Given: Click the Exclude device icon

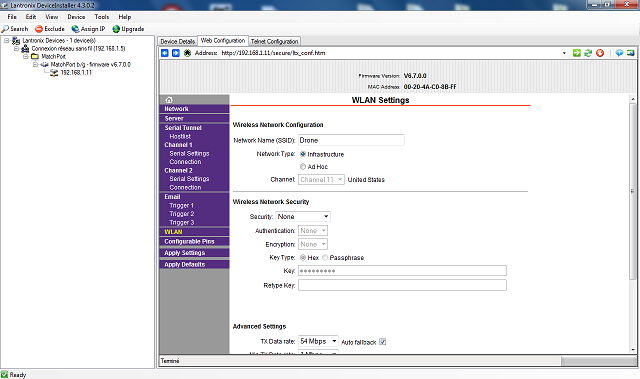Looking at the screenshot, I should click(x=39, y=29).
